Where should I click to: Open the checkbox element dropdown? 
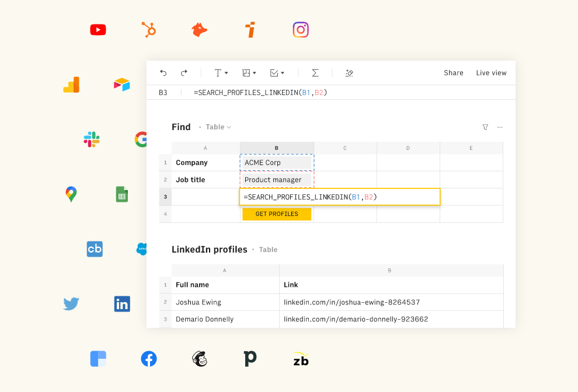coord(277,73)
